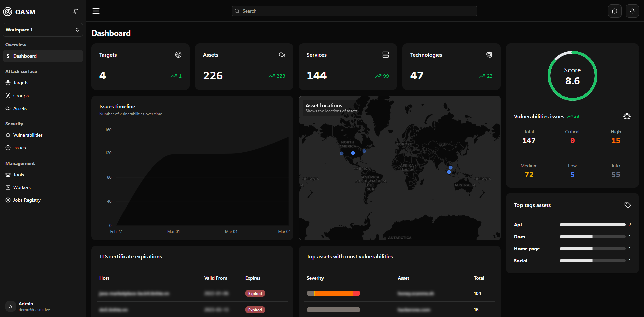The height and width of the screenshot is (317, 644).
Task: Click the fork toggle next to OASM logo
Action: point(76,11)
